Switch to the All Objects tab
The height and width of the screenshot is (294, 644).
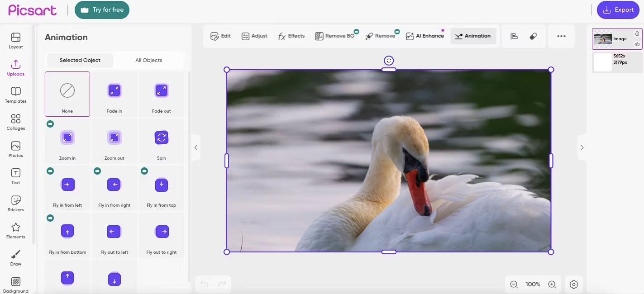(x=148, y=60)
